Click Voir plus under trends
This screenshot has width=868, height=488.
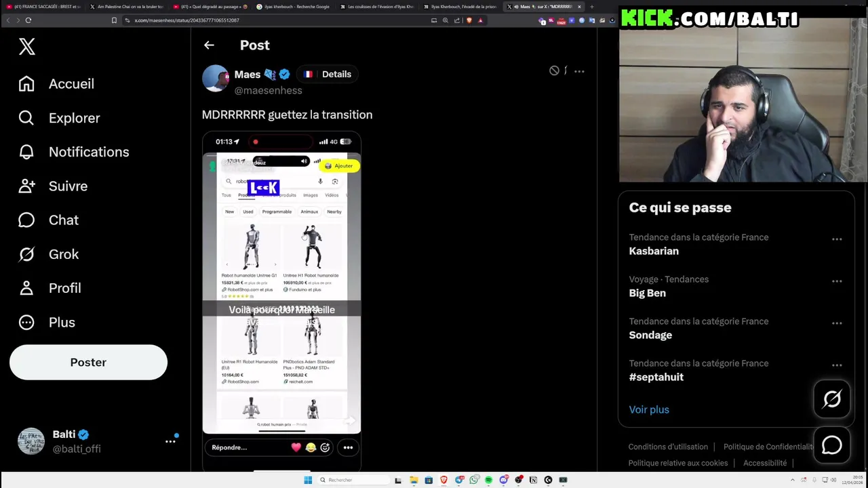tap(649, 409)
